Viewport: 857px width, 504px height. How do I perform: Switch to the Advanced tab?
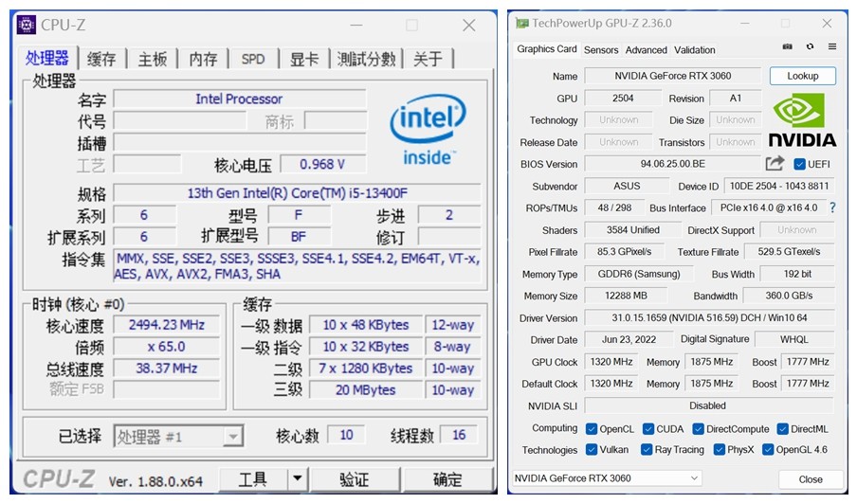[646, 49]
